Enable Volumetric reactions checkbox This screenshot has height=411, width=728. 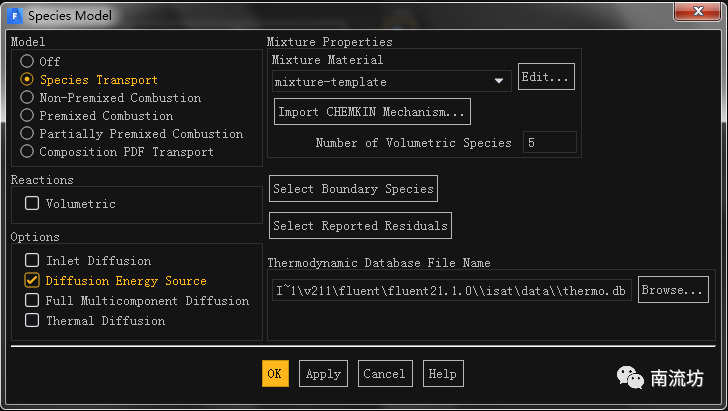point(32,204)
